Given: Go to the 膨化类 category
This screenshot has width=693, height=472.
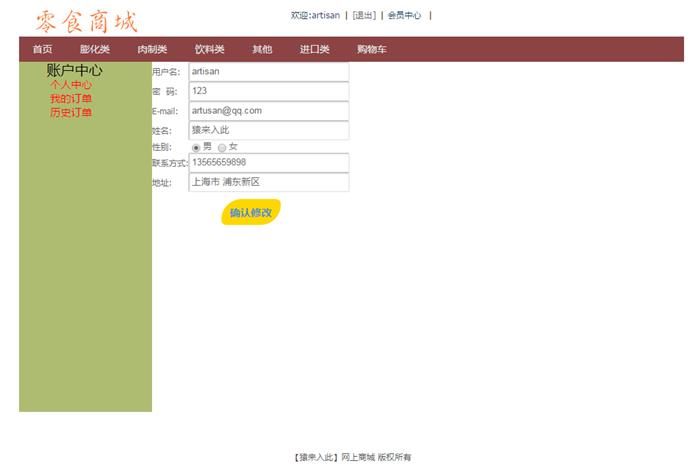Looking at the screenshot, I should pos(95,50).
